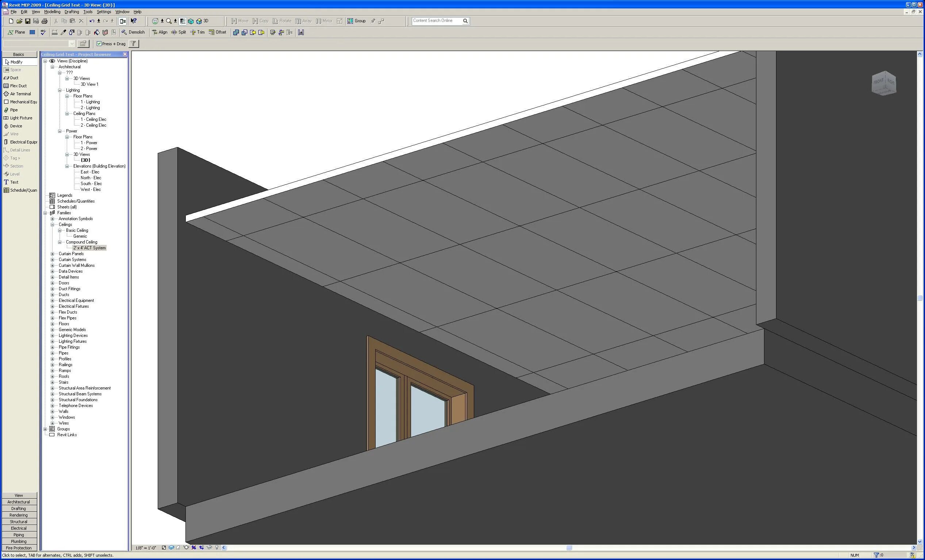This screenshot has height=560, width=925.
Task: Click the Demolish hammer tool
Action: [133, 32]
